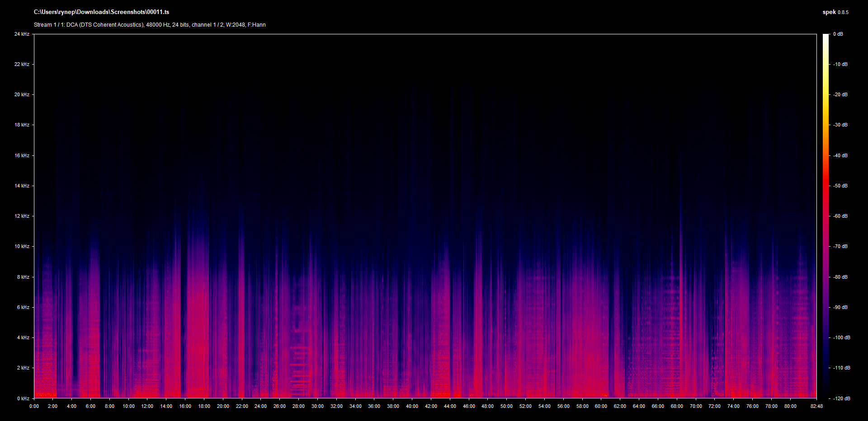Click the 82:48 end time marker
The width and height of the screenshot is (868, 421).
(x=816, y=407)
